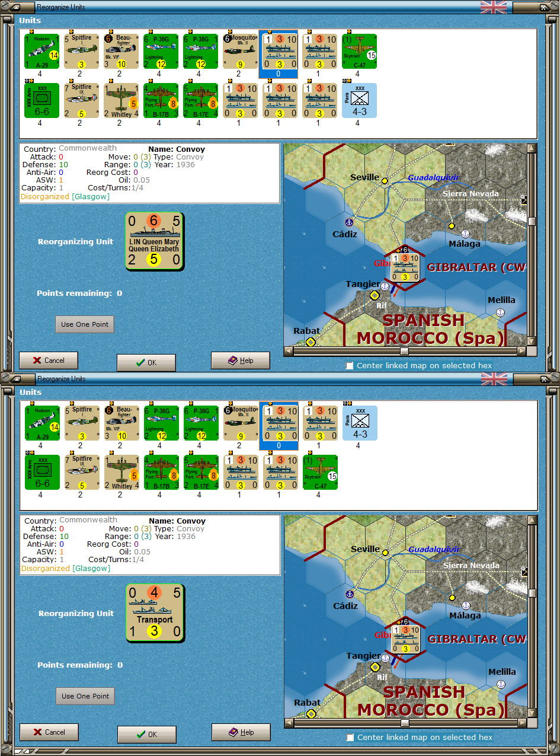560x756 pixels.
Task: Click Use One Point in upper window
Action: 85,324
